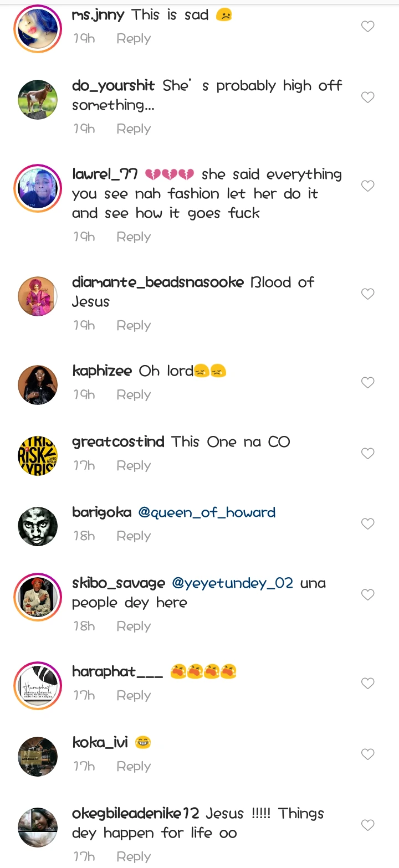Image resolution: width=399 pixels, height=868 pixels.
Task: Like the barigoka comment
Action: click(x=368, y=524)
